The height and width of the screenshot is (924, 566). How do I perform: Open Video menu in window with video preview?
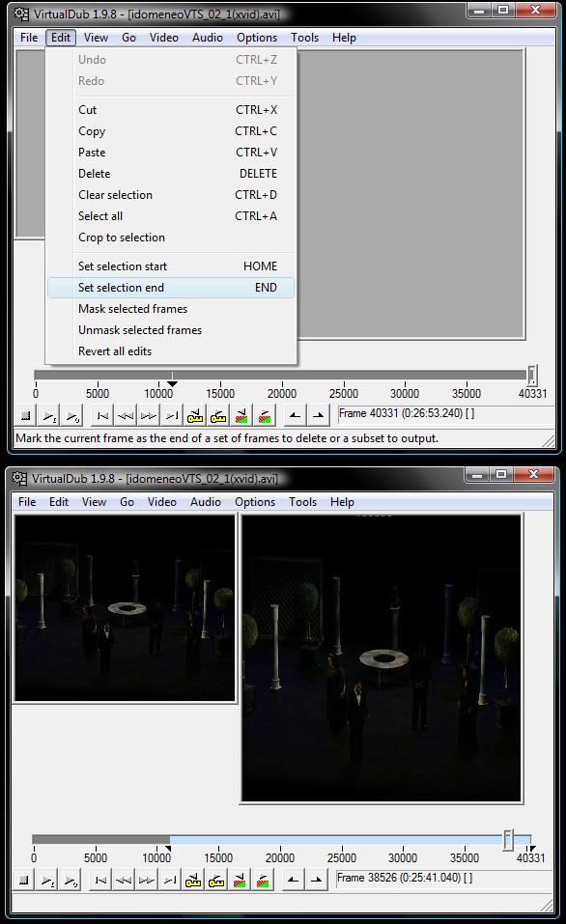(x=161, y=502)
